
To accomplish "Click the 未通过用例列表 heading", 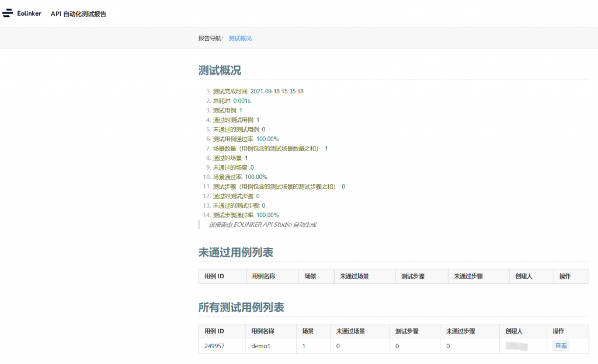I will pyautogui.click(x=236, y=253).
